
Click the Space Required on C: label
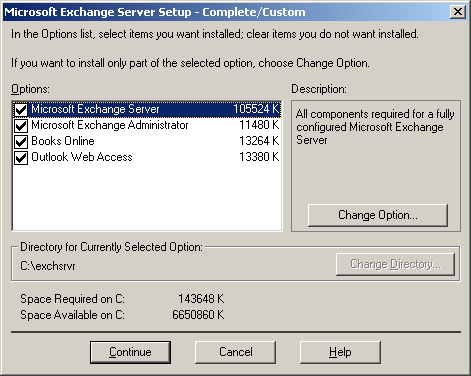72,299
